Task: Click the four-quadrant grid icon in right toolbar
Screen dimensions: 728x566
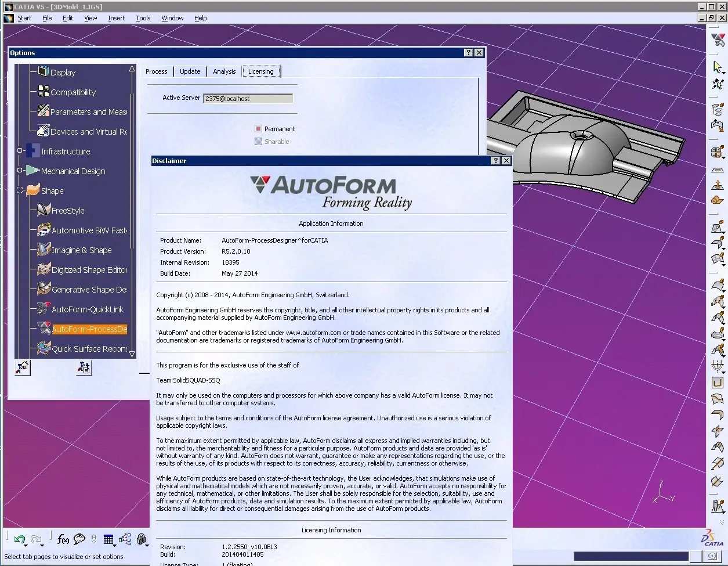Action: pos(718,153)
